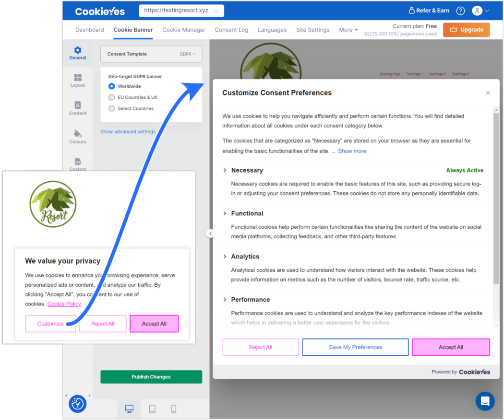The width and height of the screenshot is (504, 420).
Task: Click the Test Page 1 preview link
Action: (414, 74)
